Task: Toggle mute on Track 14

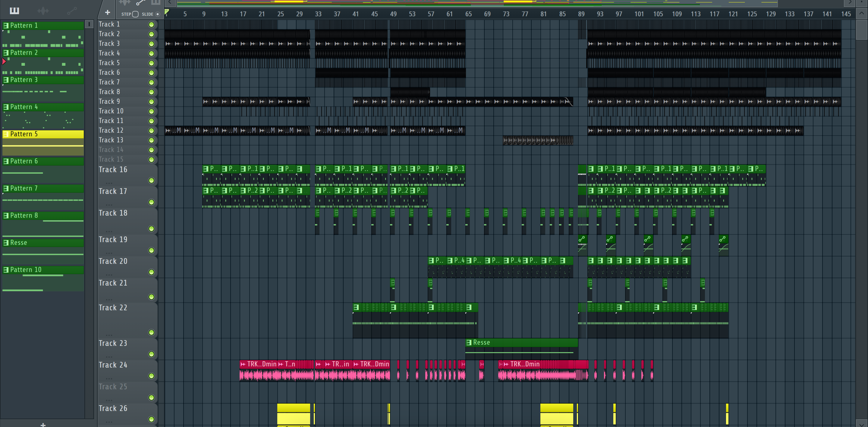Action: click(151, 150)
